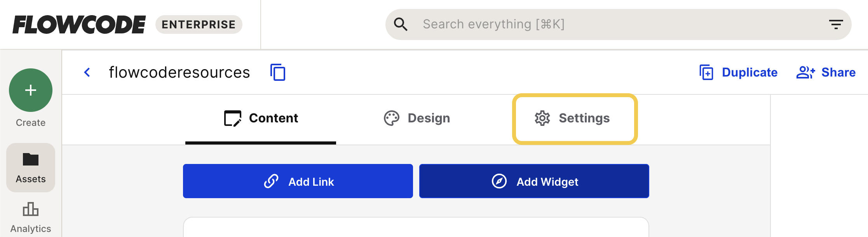Image resolution: width=868 pixels, height=237 pixels.
Task: Go back using the left chevron
Action: (87, 72)
